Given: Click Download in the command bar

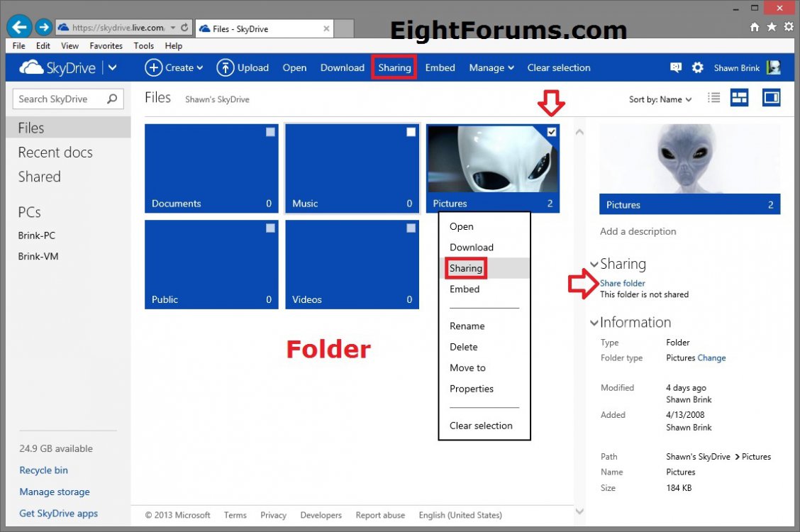Looking at the screenshot, I should 343,68.
